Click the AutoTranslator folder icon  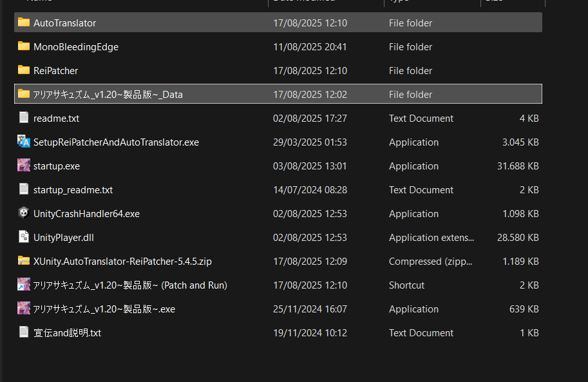(x=24, y=23)
